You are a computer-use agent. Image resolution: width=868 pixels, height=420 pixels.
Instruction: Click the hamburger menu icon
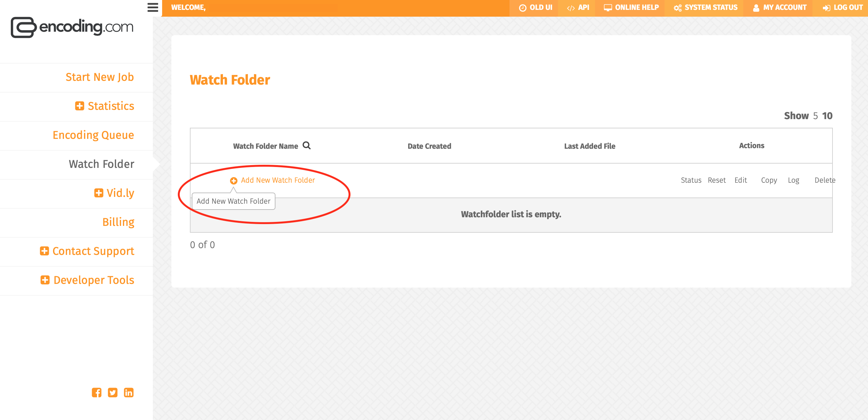click(x=153, y=7)
